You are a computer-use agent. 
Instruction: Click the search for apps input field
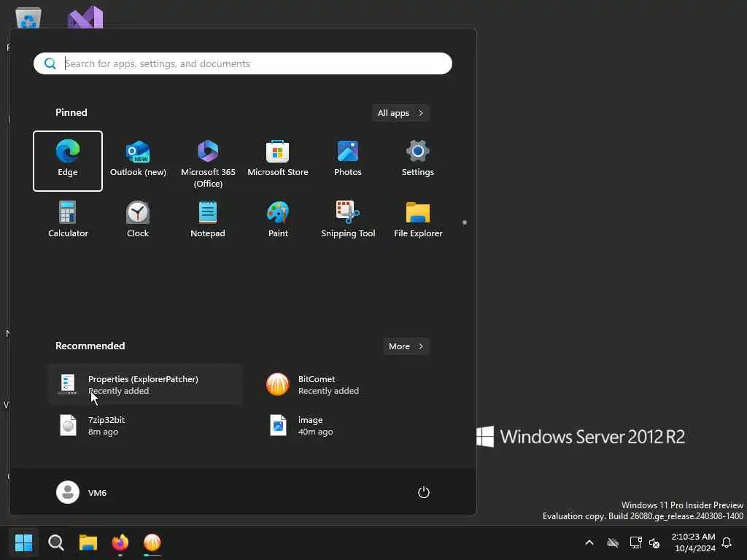(242, 63)
